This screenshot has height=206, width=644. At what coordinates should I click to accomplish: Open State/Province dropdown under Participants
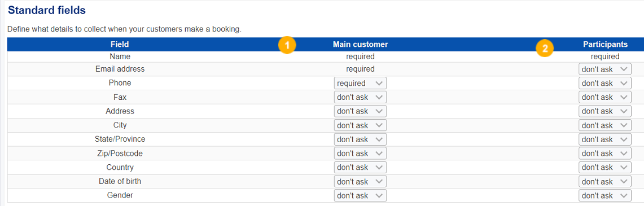605,139
